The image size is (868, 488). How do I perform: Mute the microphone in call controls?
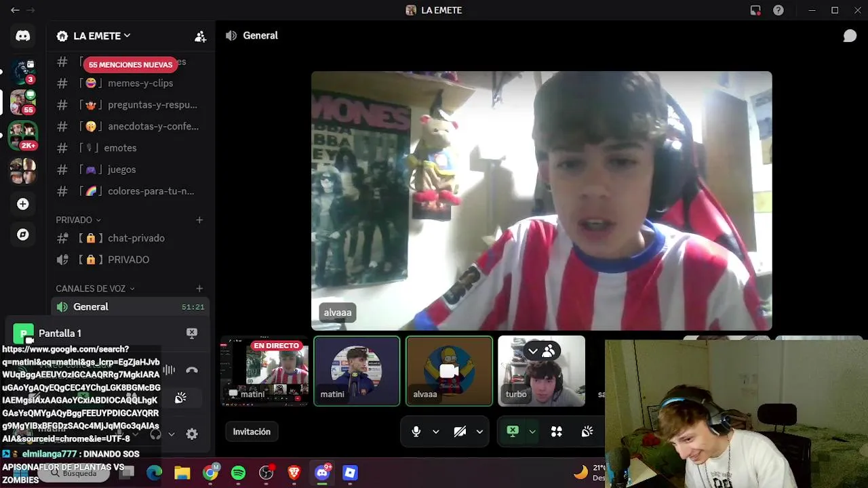coord(416,432)
